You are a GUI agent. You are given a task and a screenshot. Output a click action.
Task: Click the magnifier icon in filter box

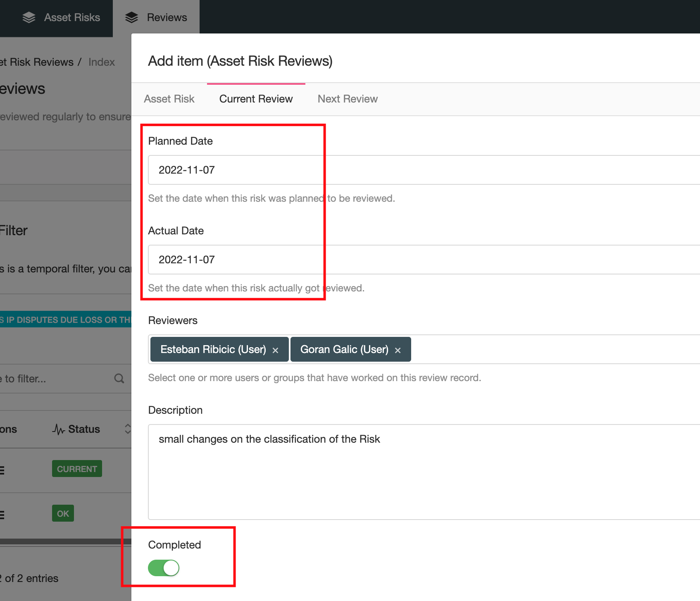pos(119,378)
